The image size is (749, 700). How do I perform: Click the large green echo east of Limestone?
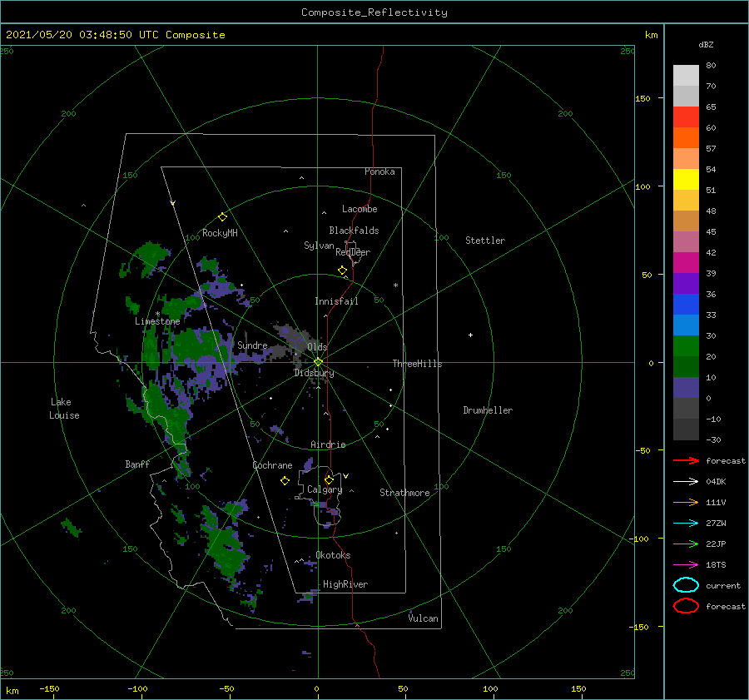click(x=196, y=345)
